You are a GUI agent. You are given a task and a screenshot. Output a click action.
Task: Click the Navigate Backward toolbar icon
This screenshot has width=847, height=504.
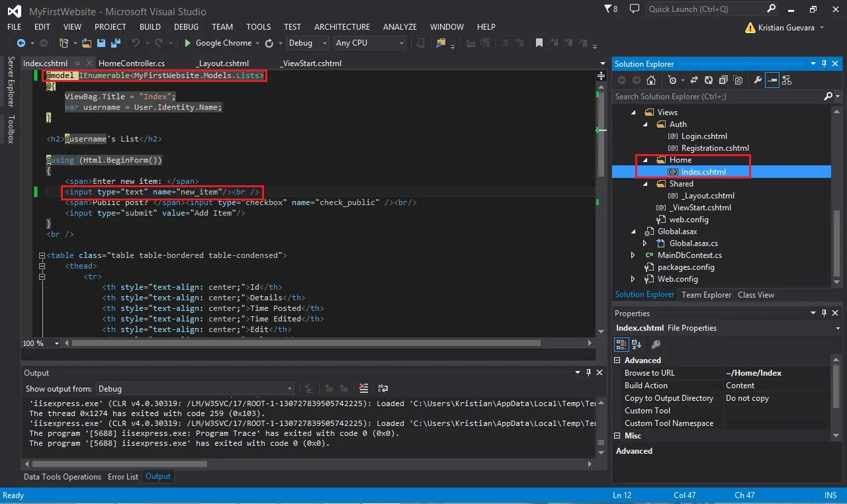pos(21,43)
